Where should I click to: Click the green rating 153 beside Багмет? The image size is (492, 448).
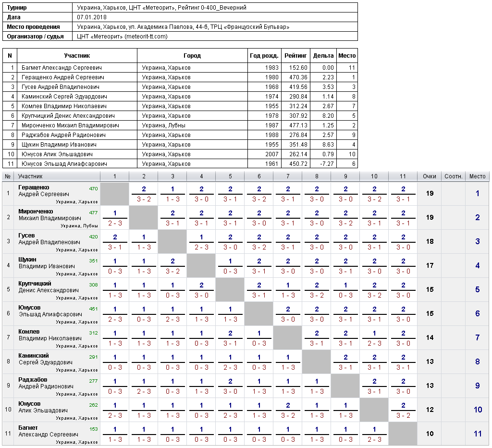point(94,429)
